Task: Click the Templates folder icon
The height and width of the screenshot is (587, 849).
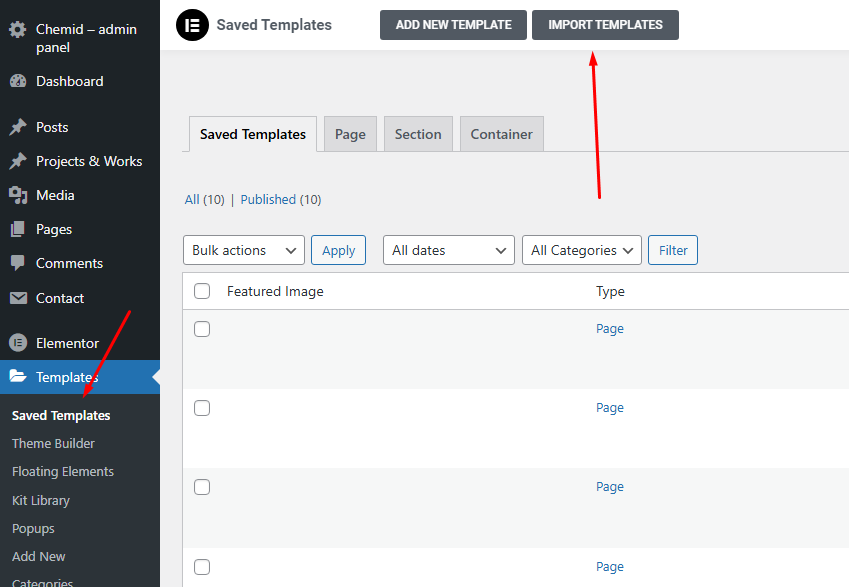Action: (x=18, y=377)
